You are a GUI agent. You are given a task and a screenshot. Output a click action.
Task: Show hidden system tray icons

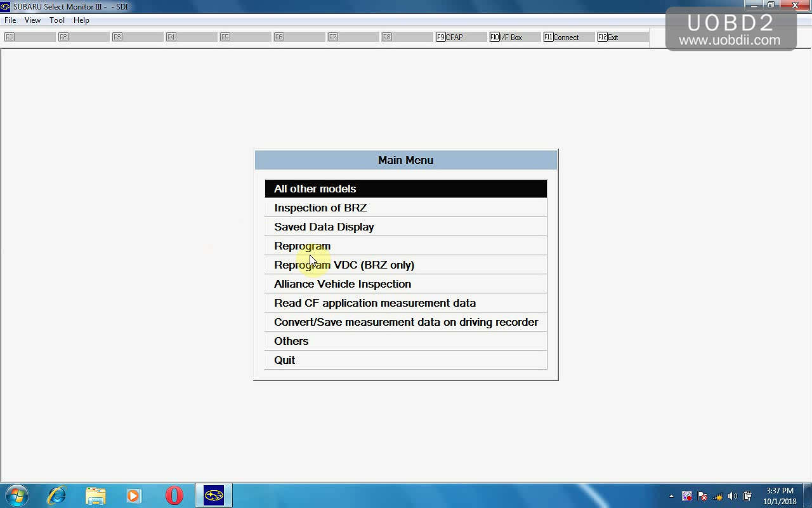click(671, 496)
